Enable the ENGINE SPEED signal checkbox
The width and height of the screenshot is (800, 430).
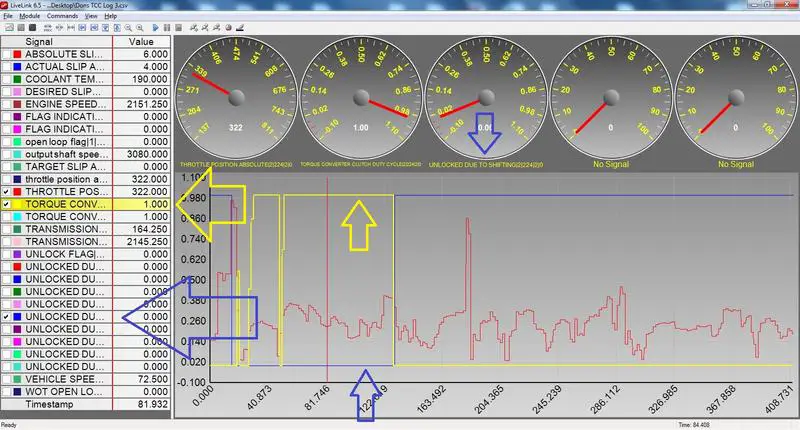[x=6, y=104]
